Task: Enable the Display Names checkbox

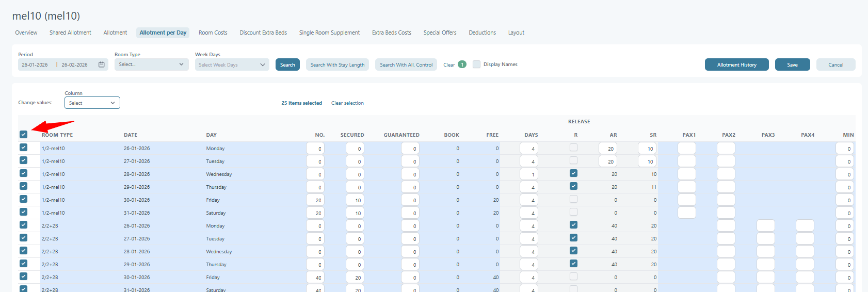Action: [477, 64]
